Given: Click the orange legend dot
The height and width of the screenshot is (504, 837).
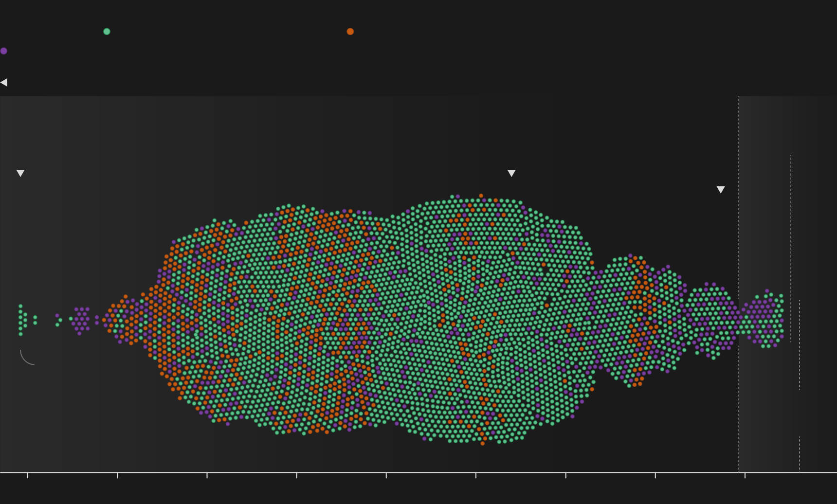Looking at the screenshot, I should click(350, 32).
